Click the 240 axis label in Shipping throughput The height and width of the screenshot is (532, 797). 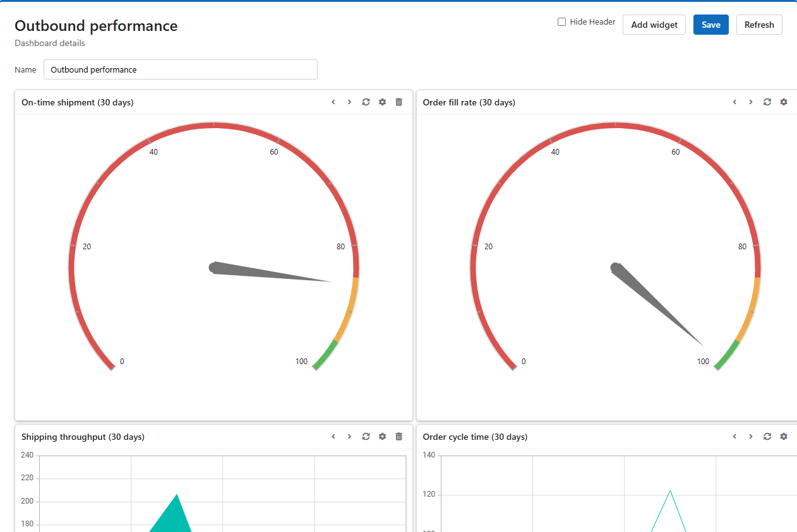click(x=27, y=455)
